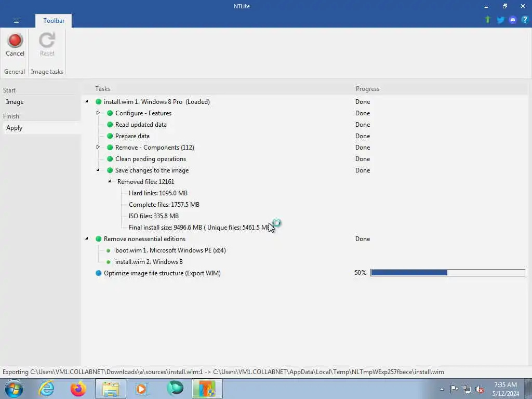
Task: Open the green round app taskbar icon
Action: (175, 388)
